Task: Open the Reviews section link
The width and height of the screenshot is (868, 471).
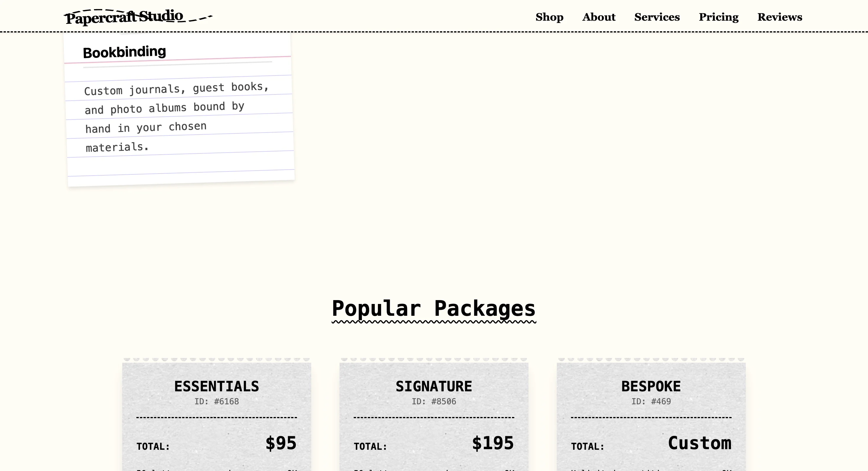Action: tap(779, 17)
